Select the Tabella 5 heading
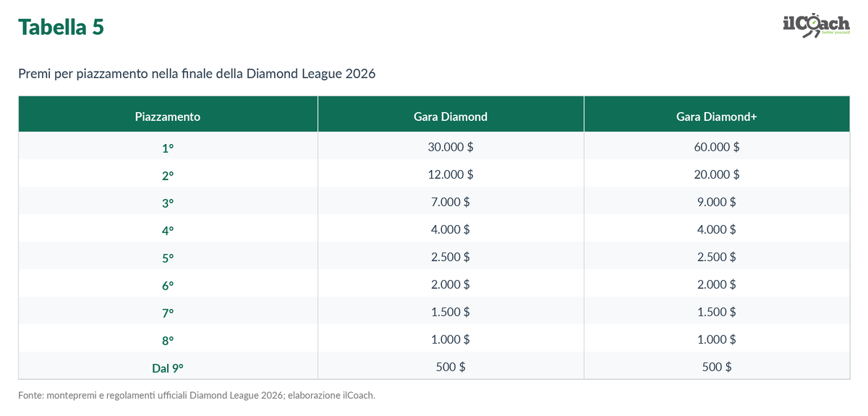The image size is (868, 416). [x=61, y=27]
